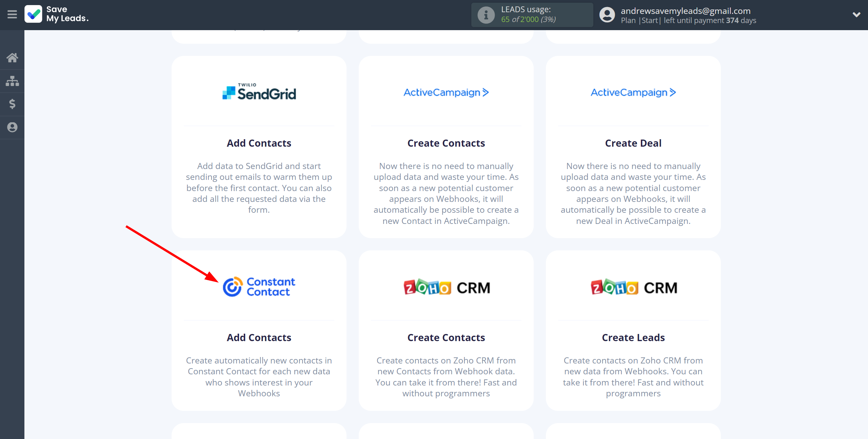Select Zoho CRM logo above Create Leads
The width and height of the screenshot is (868, 439).
(633, 287)
